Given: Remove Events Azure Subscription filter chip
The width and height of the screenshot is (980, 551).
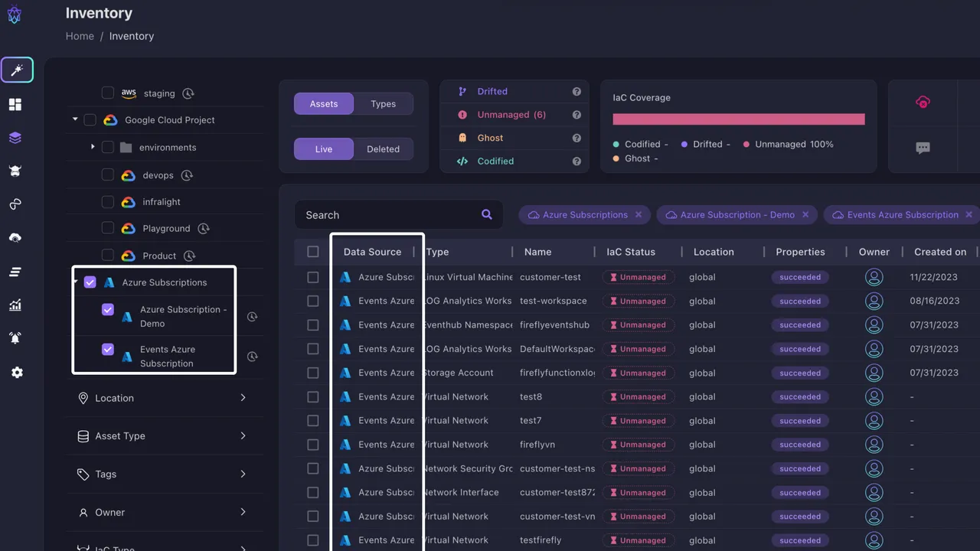Looking at the screenshot, I should coord(969,215).
